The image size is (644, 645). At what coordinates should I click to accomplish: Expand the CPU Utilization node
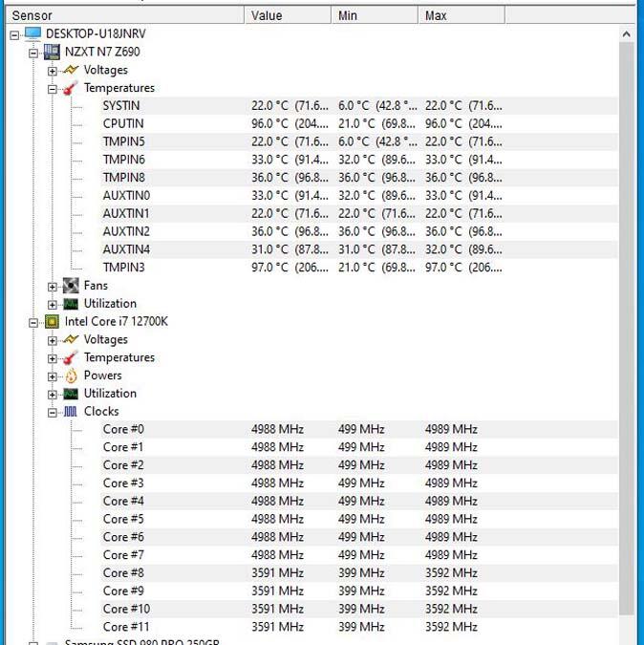[53, 395]
